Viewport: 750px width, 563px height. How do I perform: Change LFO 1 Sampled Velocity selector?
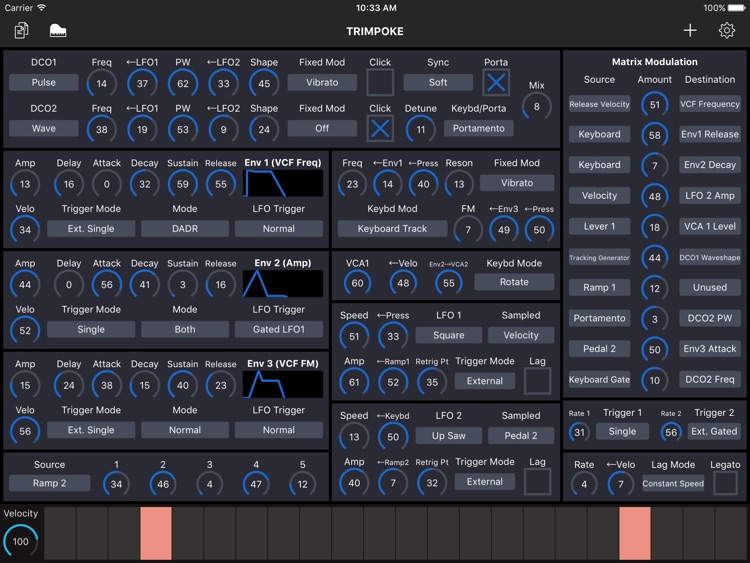(521, 335)
